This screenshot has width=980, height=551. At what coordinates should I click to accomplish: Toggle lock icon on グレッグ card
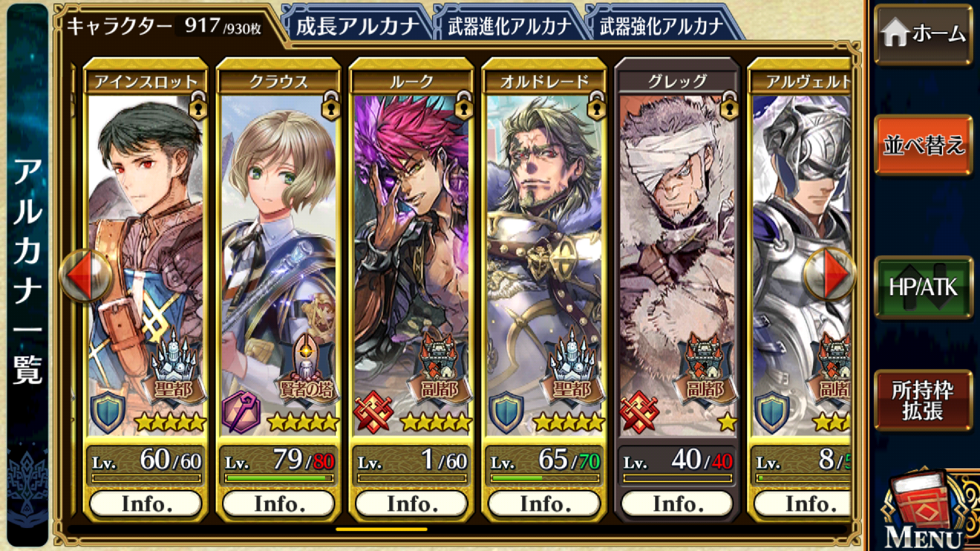pyautogui.click(x=729, y=106)
